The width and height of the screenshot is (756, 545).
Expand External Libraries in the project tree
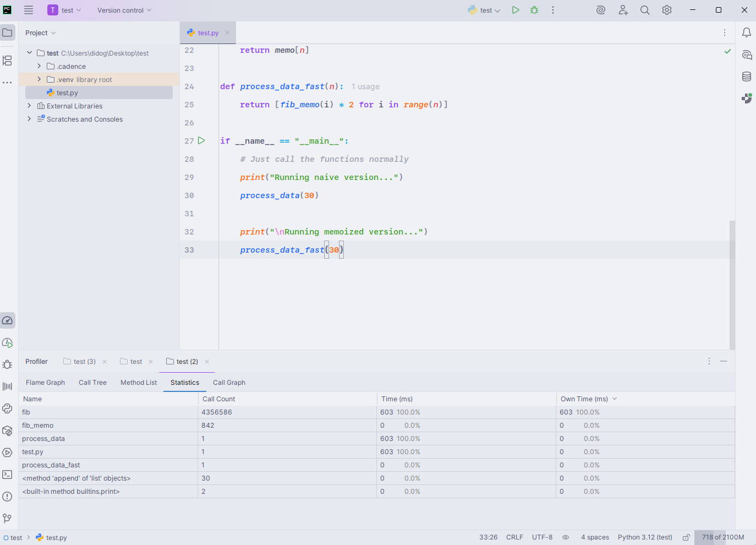click(x=29, y=106)
